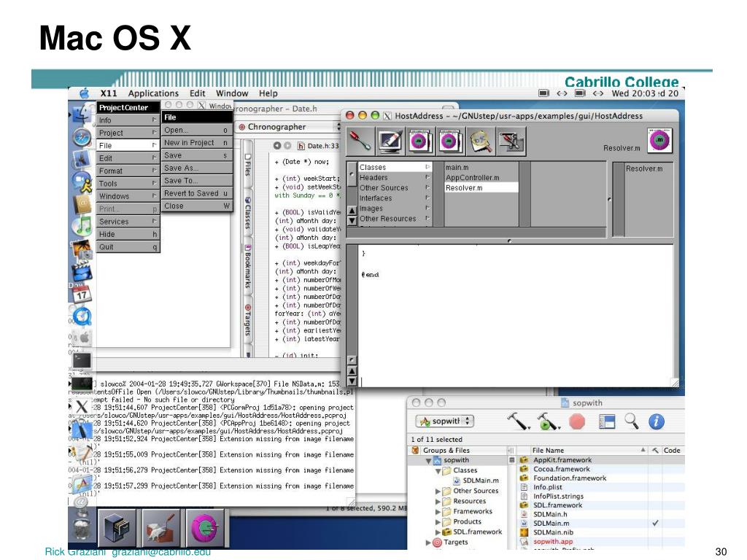This screenshot has height=560, width=747.
Task: Click the back arrow beside Date.h
Action: pos(277,146)
